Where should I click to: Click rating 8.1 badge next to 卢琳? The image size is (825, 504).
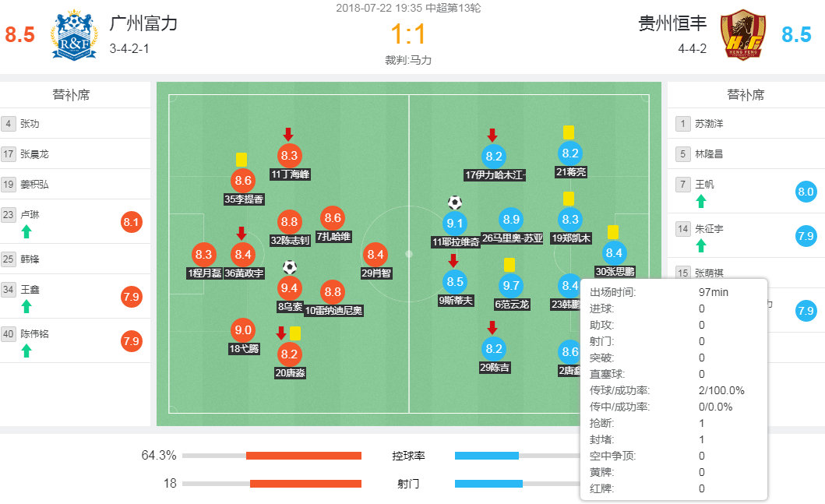pos(132,223)
